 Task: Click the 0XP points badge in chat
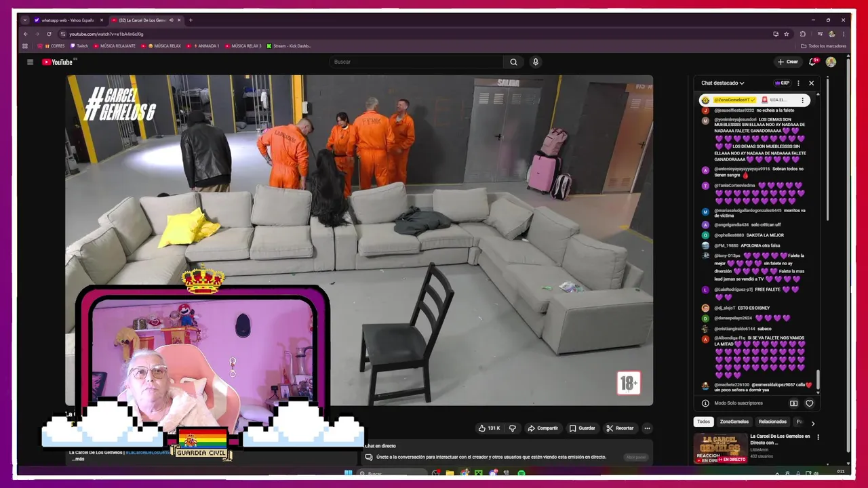[782, 83]
